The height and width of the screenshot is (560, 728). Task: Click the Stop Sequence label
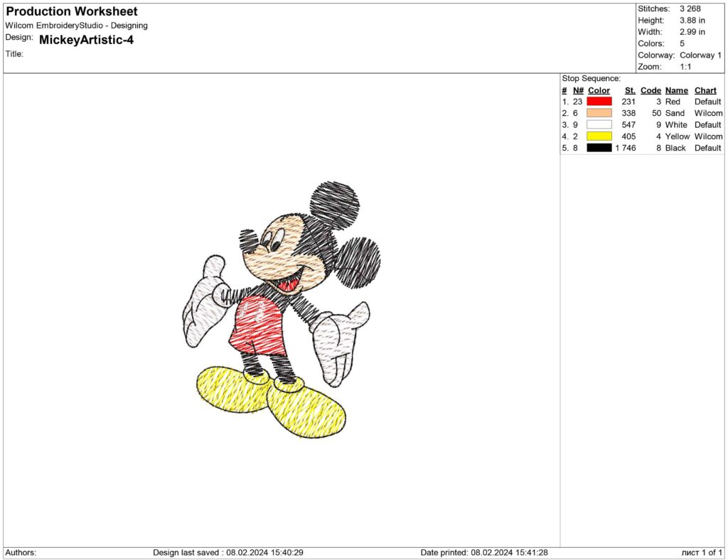point(591,78)
